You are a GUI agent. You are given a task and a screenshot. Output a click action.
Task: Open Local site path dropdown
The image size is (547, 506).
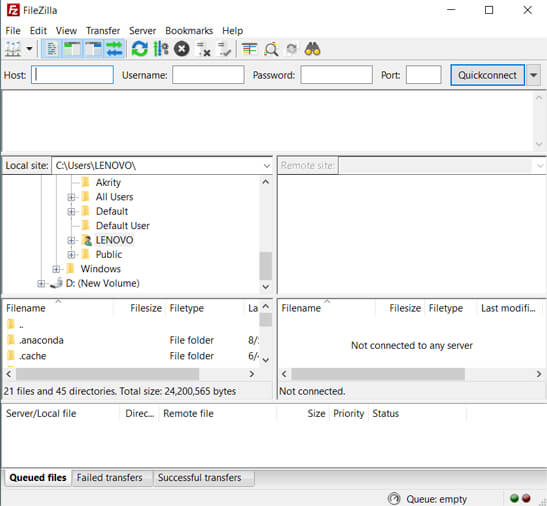pyautogui.click(x=267, y=166)
